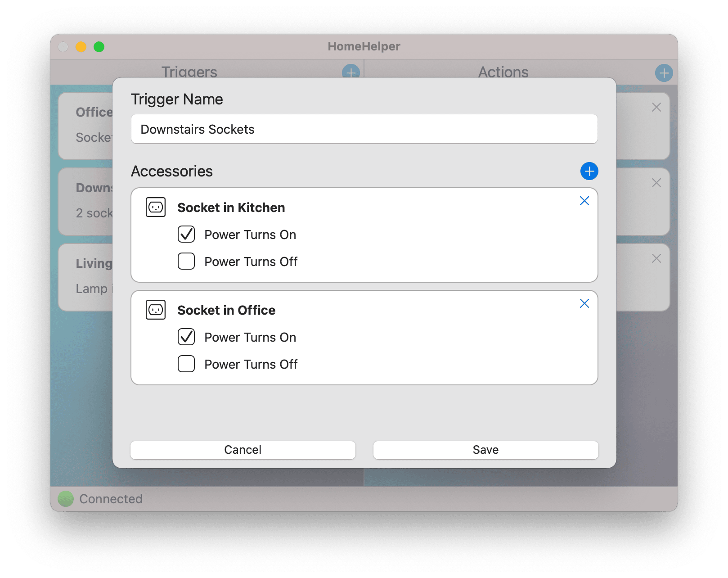Screen dimensions: 728x578
Task: Click the green Connected status indicator
Action: (65, 498)
